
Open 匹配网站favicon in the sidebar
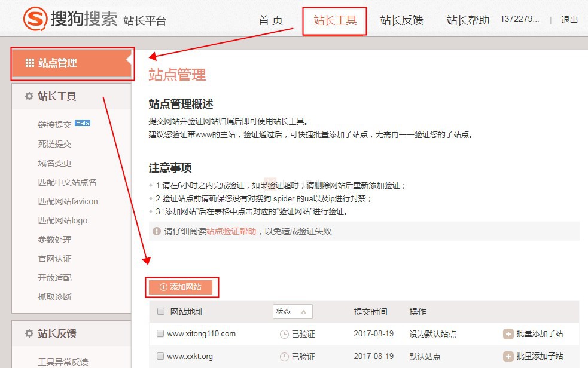pyautogui.click(x=68, y=201)
